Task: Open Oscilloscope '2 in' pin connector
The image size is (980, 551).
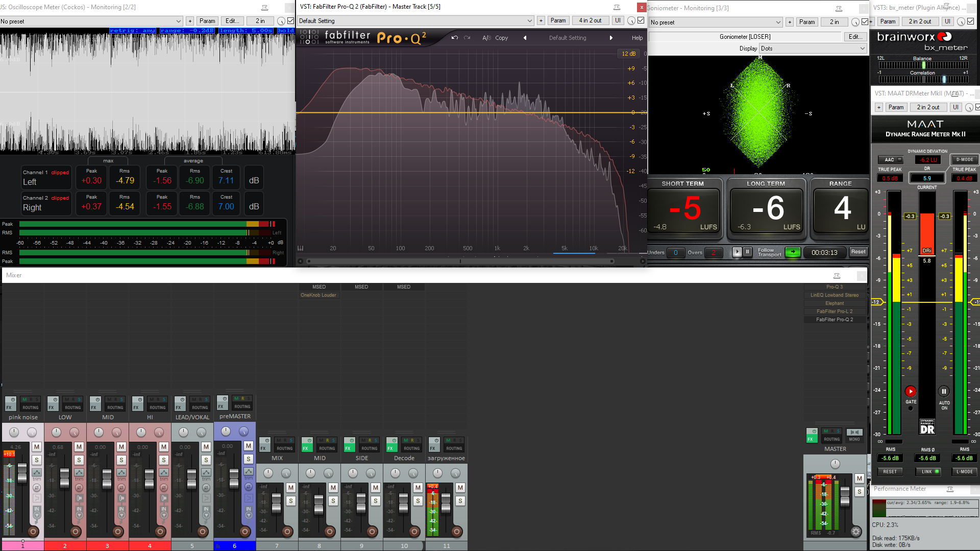Action: [260, 21]
